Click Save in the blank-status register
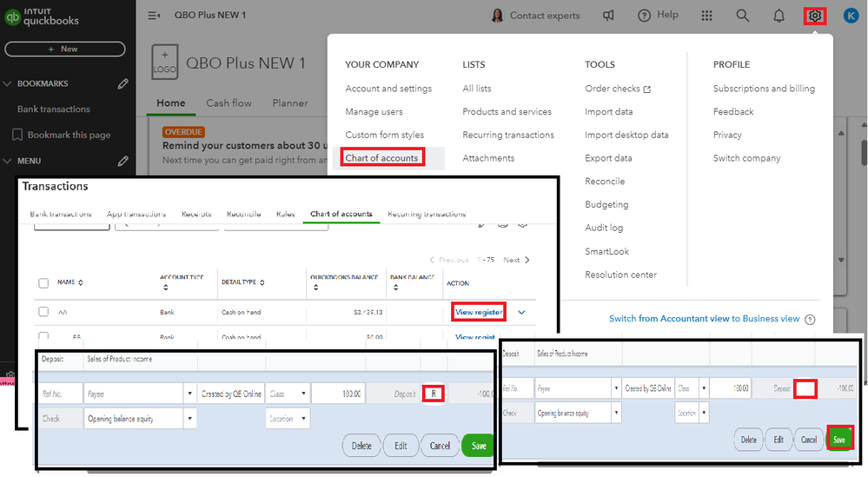This screenshot has height=477, width=868. (x=839, y=440)
